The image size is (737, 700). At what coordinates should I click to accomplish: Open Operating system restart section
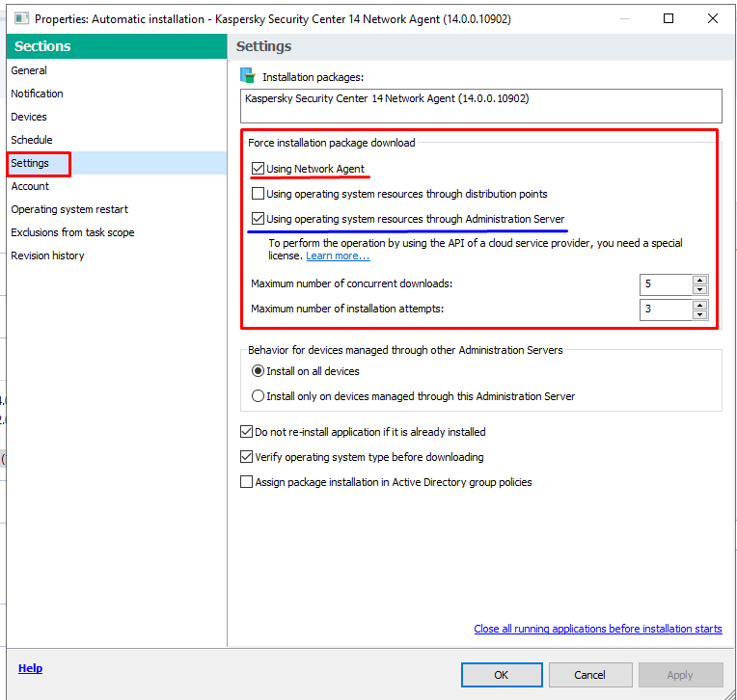click(69, 209)
